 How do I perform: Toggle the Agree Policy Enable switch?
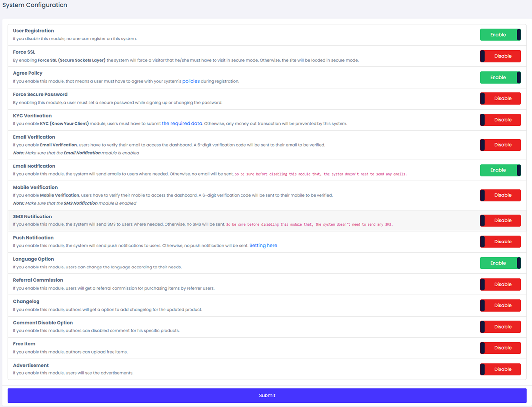pos(500,77)
